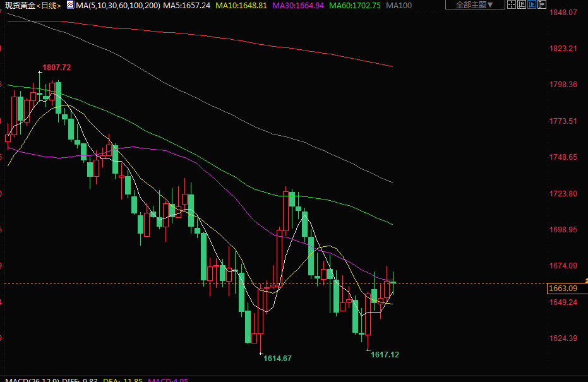Screen dimensions: 588x382
Task: Toggle the MA5 line label
Action: (186, 5)
